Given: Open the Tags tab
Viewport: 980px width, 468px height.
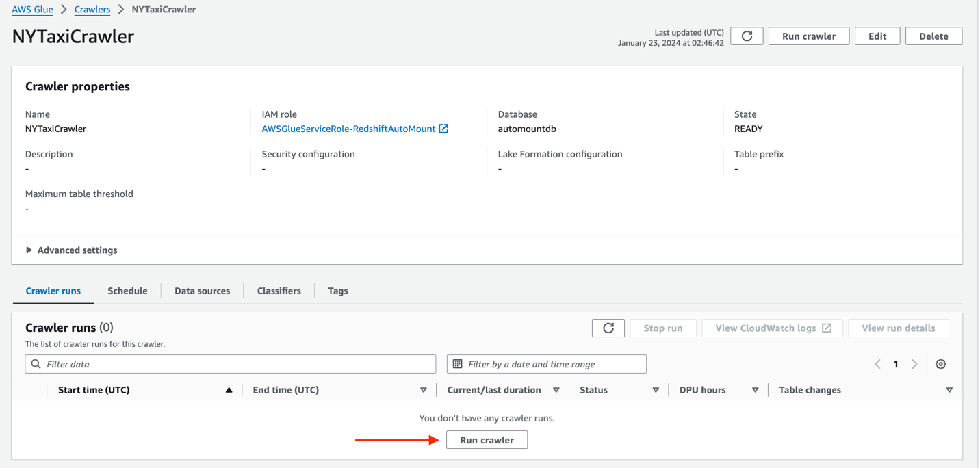Looking at the screenshot, I should click(338, 291).
